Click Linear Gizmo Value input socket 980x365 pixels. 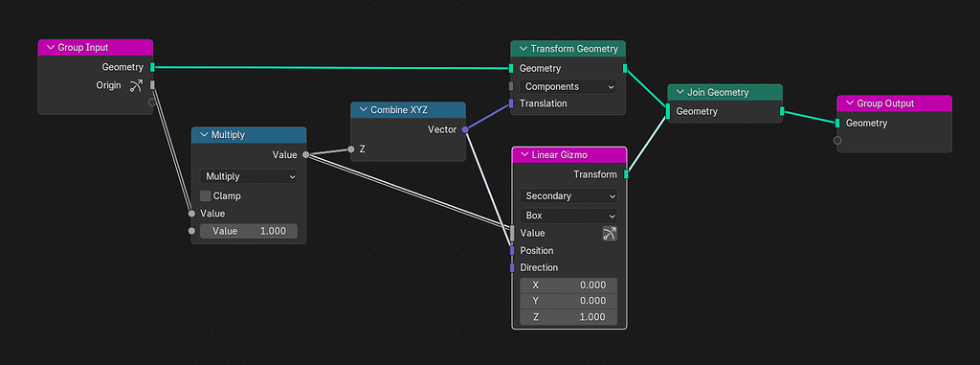513,233
